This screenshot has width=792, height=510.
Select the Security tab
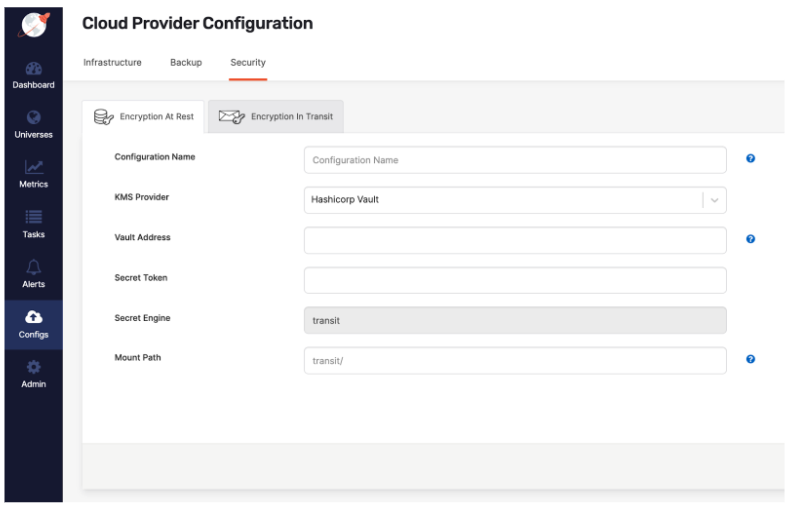click(x=247, y=63)
